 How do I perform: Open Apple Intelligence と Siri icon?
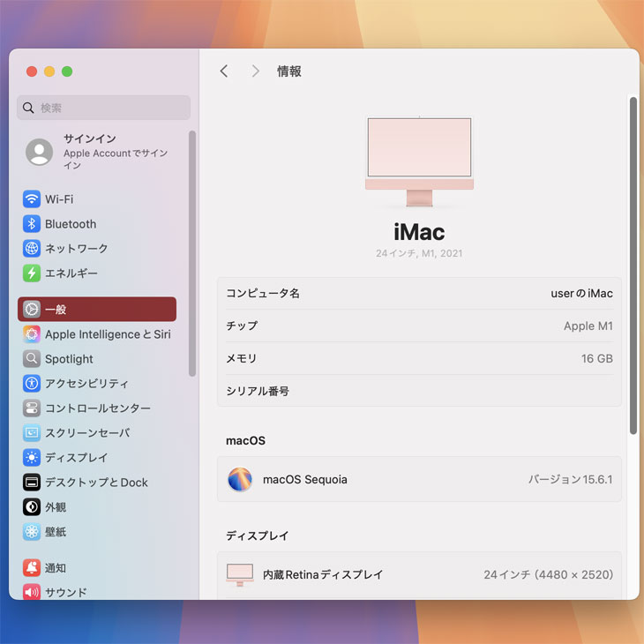(32, 334)
